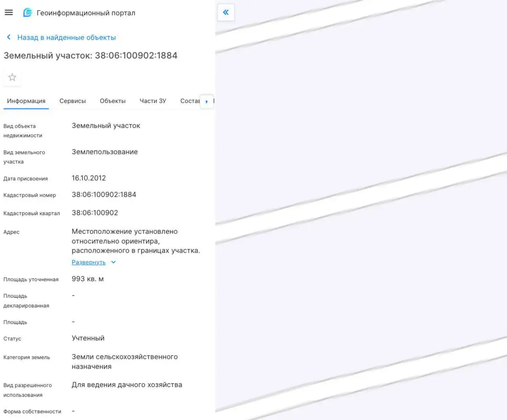507x420 pixels.
Task: Click Назад в найденные объекты link
Action: (66, 37)
